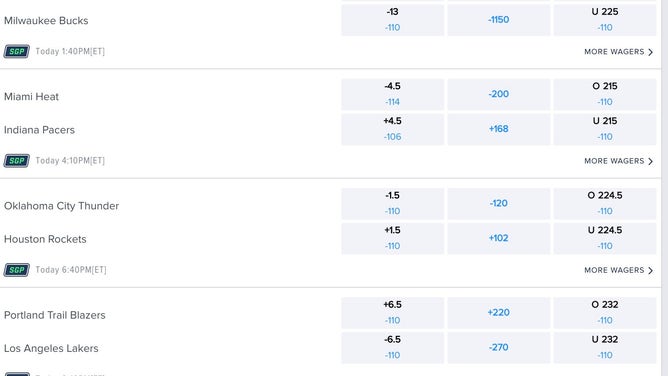This screenshot has width=668, height=376.
Task: Pick Under 225 total for Bucks game
Action: 605,20
